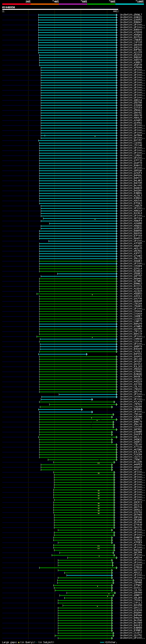Open hit UniRef100_Q4P7H7
Viewport: 146px width, 644px height.
click(131, 276)
